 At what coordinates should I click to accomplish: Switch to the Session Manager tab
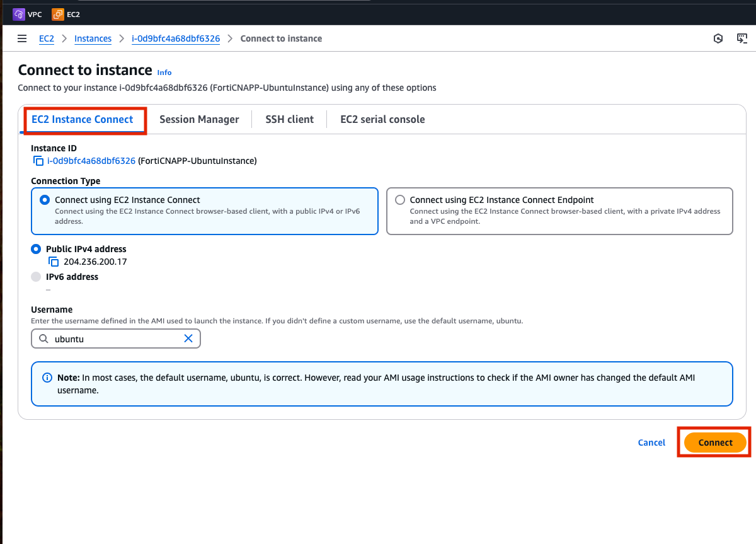coord(199,119)
